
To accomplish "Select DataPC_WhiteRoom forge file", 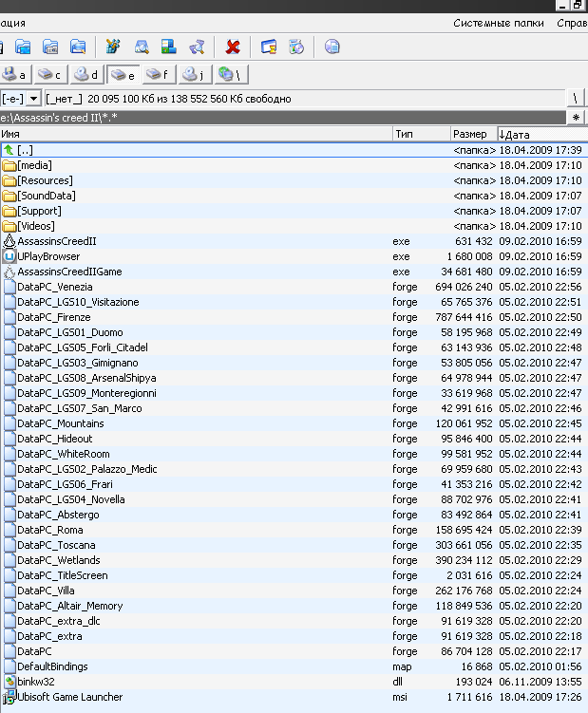I will click(x=294, y=454).
